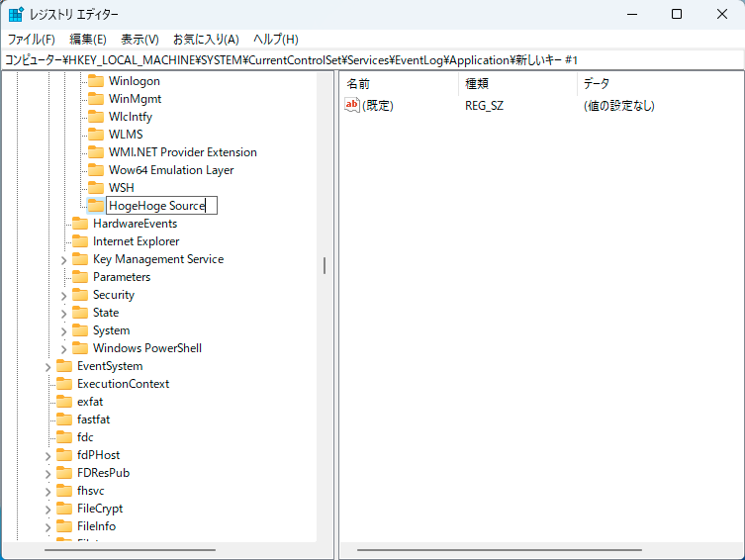745x560 pixels.
Task: Expand the EventSystem key
Action: (48, 366)
